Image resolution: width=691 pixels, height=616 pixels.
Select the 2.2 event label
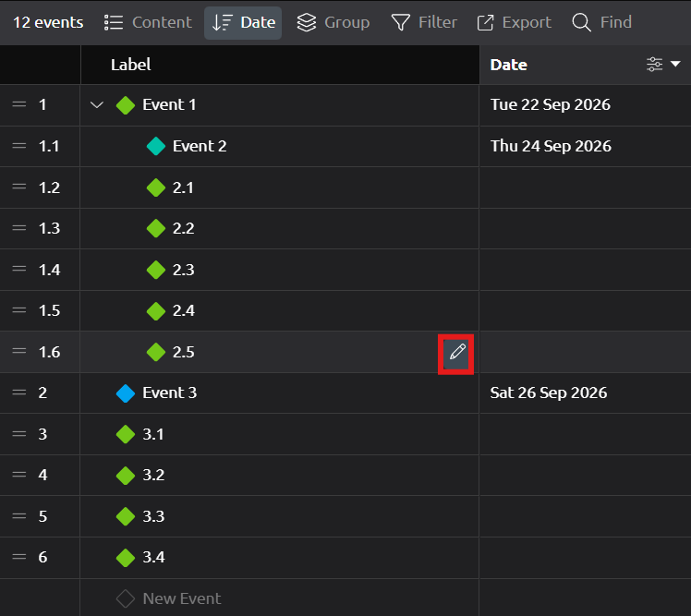coord(183,229)
